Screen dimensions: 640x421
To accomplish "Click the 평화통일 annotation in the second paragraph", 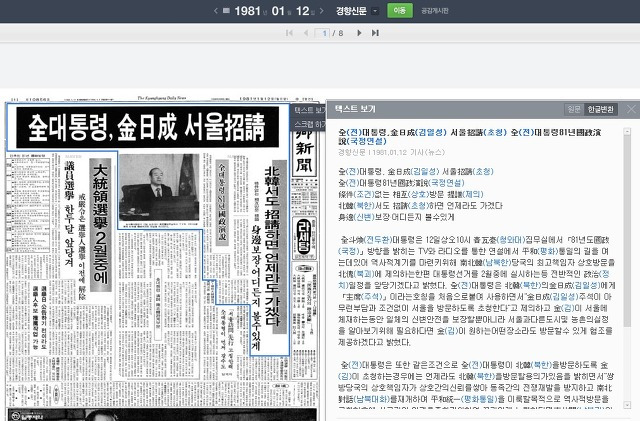I will coord(478,399).
